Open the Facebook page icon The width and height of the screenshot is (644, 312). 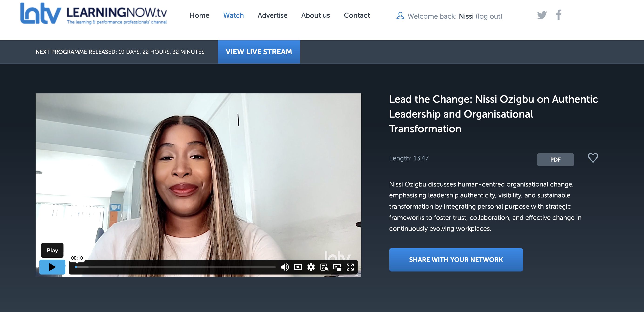(559, 15)
